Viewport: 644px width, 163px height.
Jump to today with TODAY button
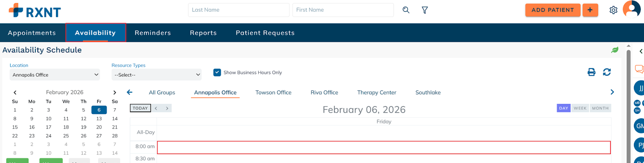click(x=140, y=108)
